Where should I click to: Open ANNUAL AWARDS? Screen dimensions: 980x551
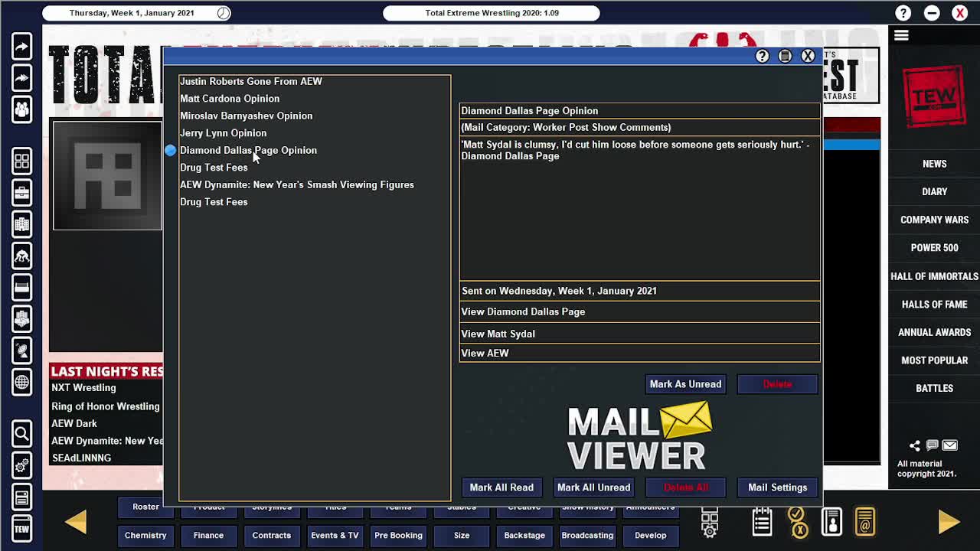(934, 332)
